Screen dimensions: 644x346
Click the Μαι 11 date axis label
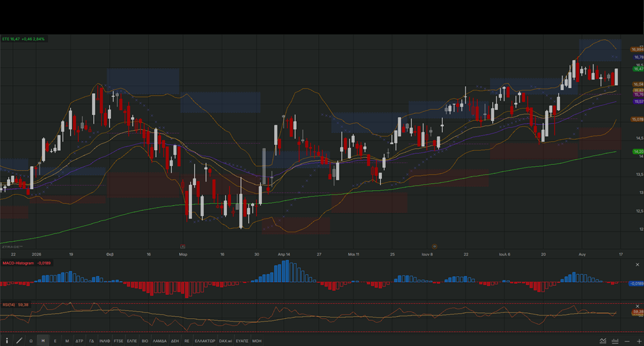354,254
